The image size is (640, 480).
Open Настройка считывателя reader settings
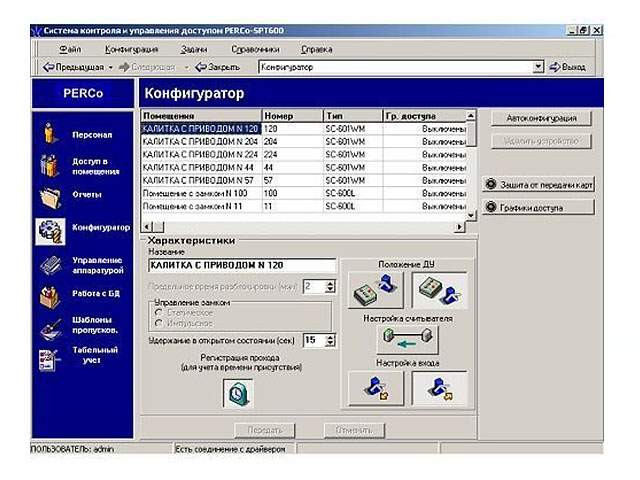point(407,339)
